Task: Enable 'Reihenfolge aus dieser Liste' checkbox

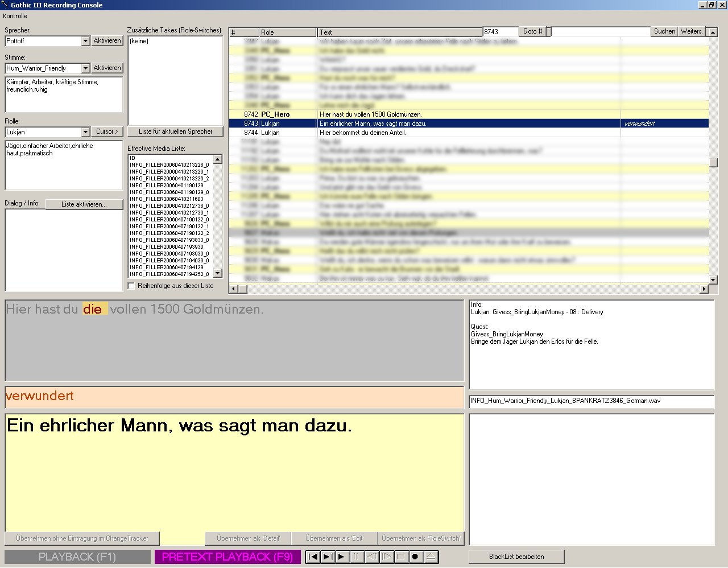Action: (x=131, y=286)
